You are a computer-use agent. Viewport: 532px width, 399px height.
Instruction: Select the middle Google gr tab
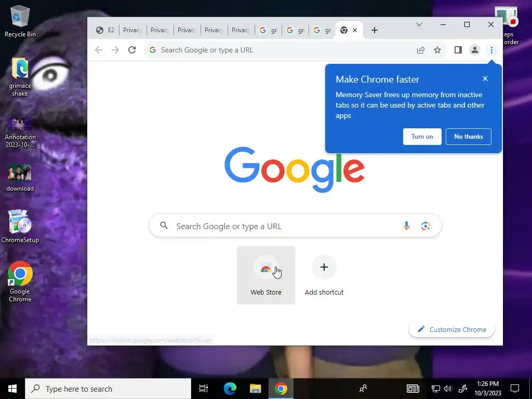coord(295,30)
